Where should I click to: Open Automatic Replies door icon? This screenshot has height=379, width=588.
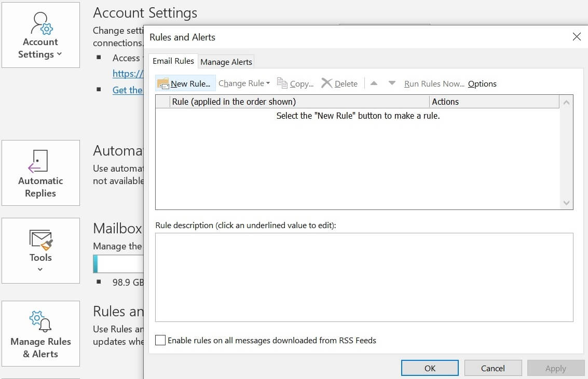click(x=38, y=161)
